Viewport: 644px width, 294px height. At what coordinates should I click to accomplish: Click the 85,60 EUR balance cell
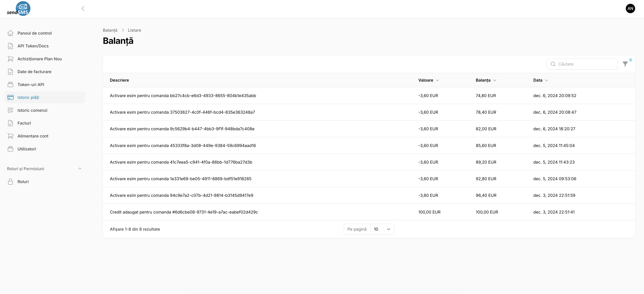click(x=486, y=146)
